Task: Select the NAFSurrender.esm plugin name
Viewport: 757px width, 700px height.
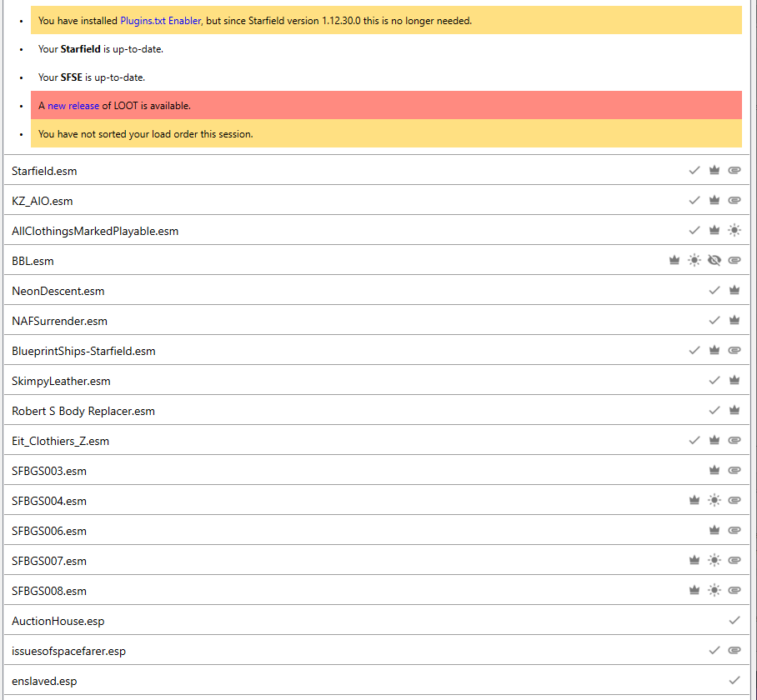Action: click(x=59, y=321)
